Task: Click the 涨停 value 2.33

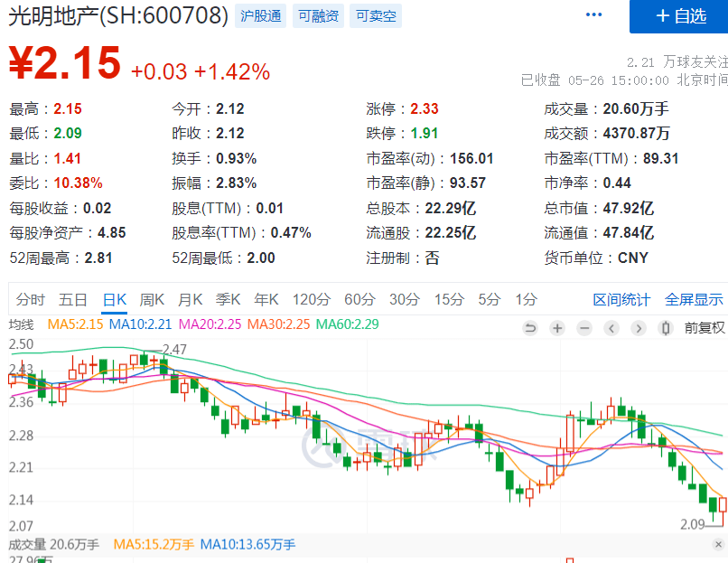Action: click(x=425, y=108)
